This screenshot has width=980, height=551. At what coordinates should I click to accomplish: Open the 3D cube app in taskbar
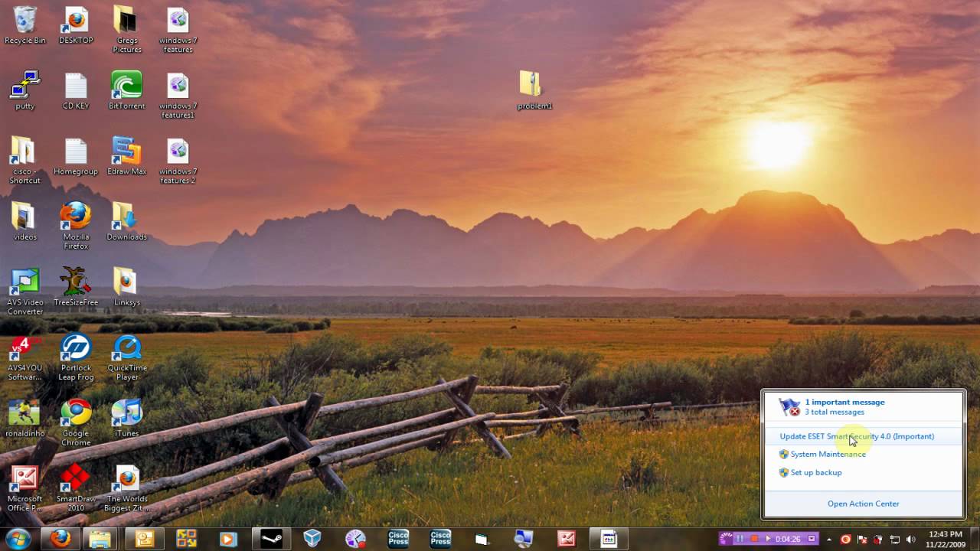point(312,539)
